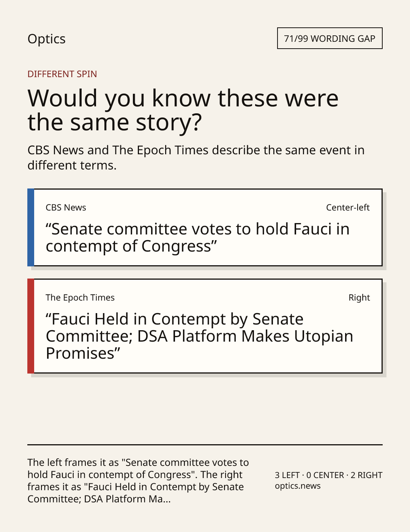Click the 3 LEFT 0 CENTER 2 RIGHT count
The width and height of the screenshot is (410, 532).
coord(329,475)
